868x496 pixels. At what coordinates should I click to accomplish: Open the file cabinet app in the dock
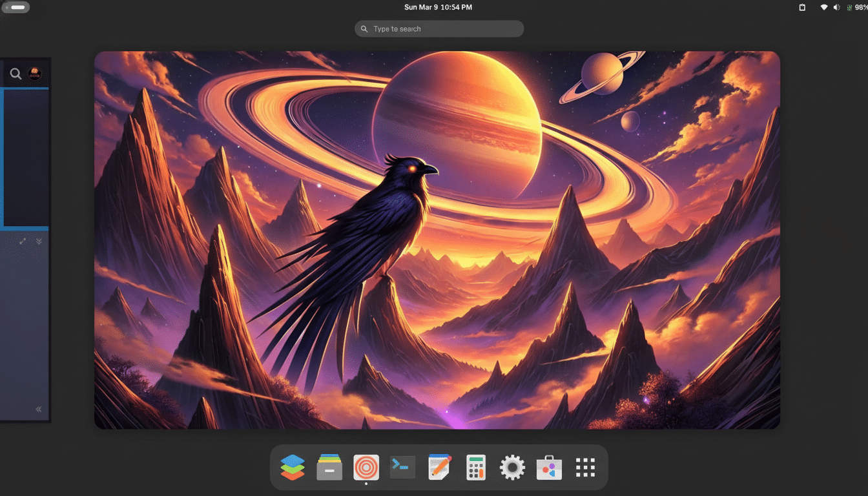(329, 466)
